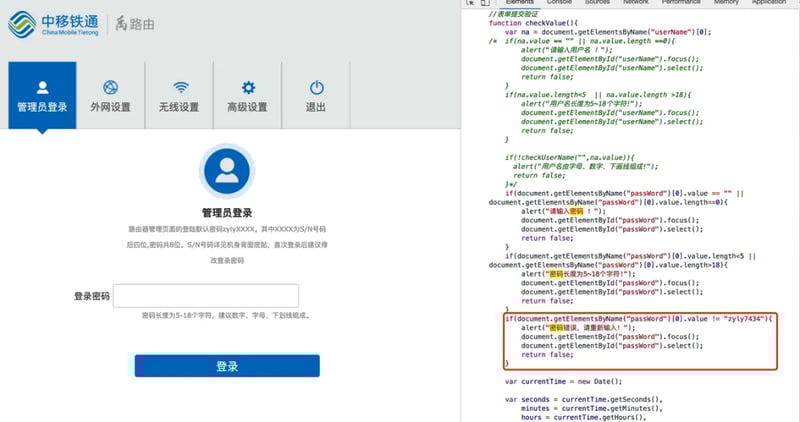
Task: Click the default password description starting 路由器管理页面
Action: [227, 244]
